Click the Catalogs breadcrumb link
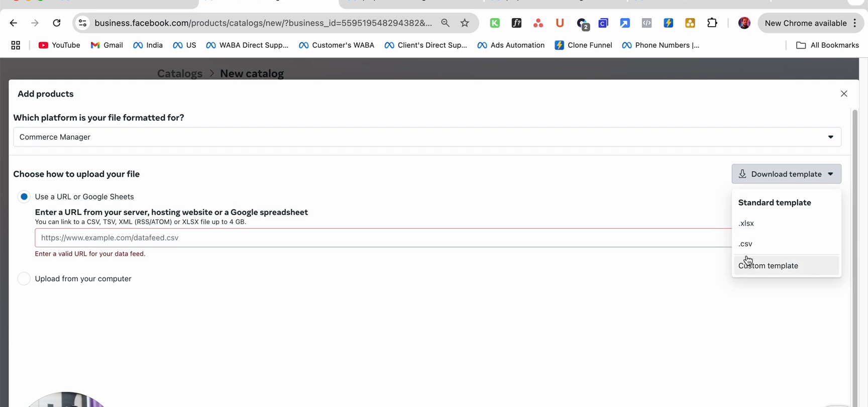 click(180, 73)
